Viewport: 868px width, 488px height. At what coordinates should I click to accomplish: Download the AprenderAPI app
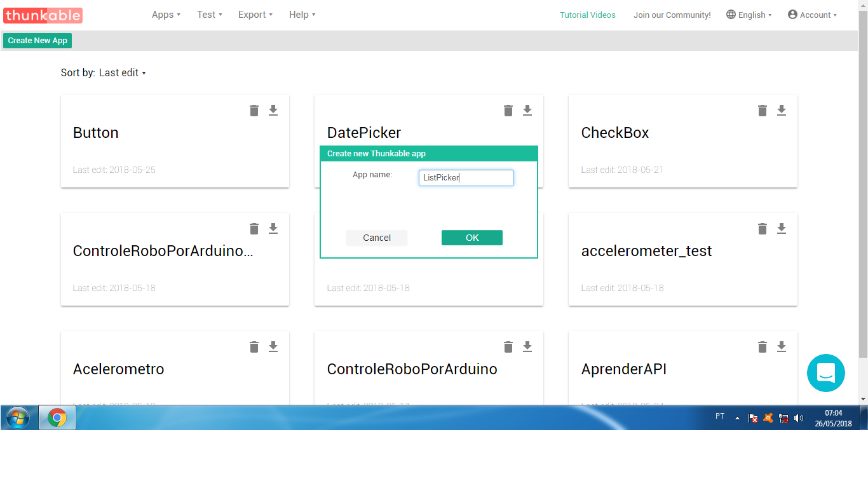[x=781, y=347]
